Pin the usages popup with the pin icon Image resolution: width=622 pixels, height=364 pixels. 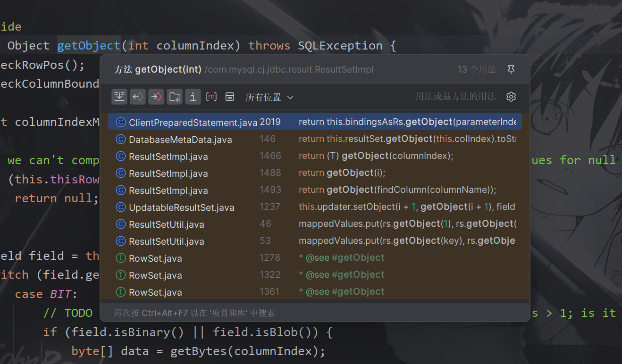[511, 69]
